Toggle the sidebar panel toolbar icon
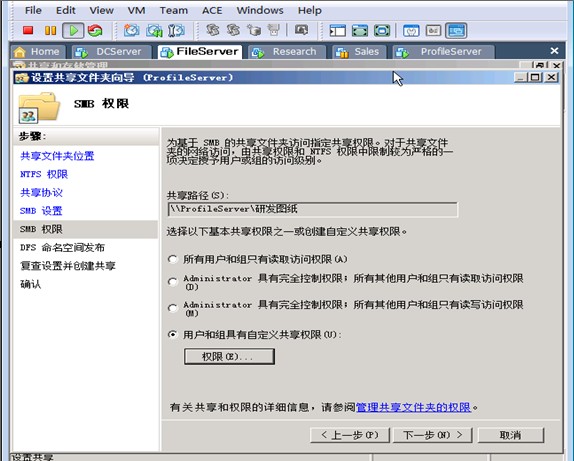The width and height of the screenshot is (574, 461). tap(338, 30)
